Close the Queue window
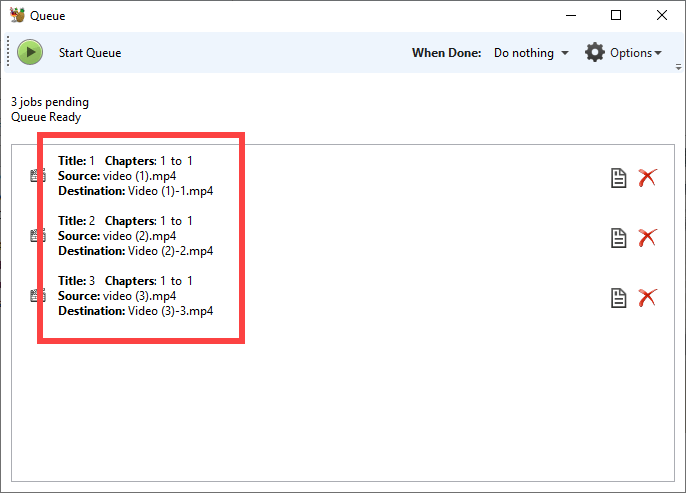Viewport: 686px width, 493px height. (662, 15)
